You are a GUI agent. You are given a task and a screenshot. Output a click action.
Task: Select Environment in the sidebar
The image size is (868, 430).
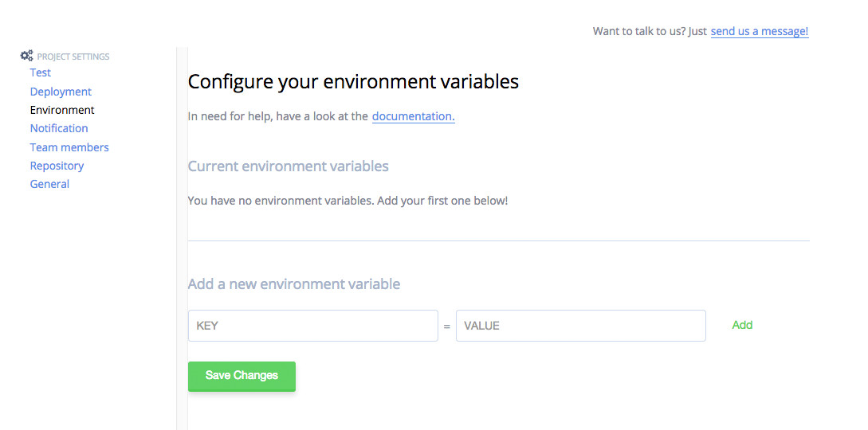62,110
